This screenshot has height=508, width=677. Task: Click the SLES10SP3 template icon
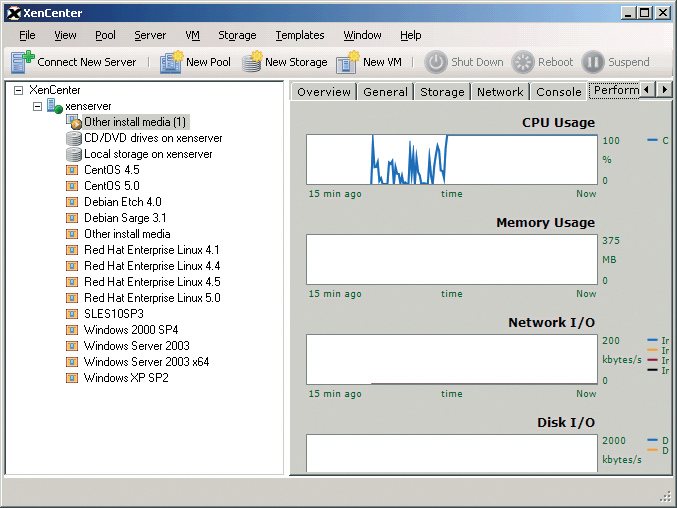point(72,314)
